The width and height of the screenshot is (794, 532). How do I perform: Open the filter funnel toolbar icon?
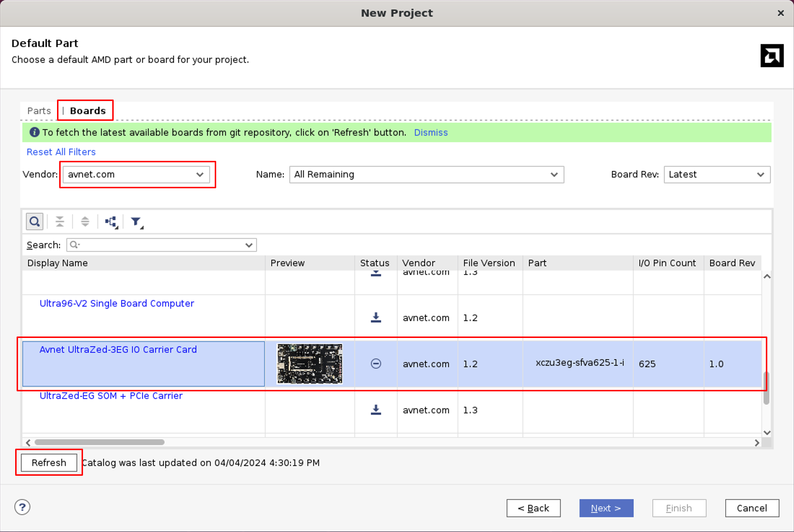point(136,222)
